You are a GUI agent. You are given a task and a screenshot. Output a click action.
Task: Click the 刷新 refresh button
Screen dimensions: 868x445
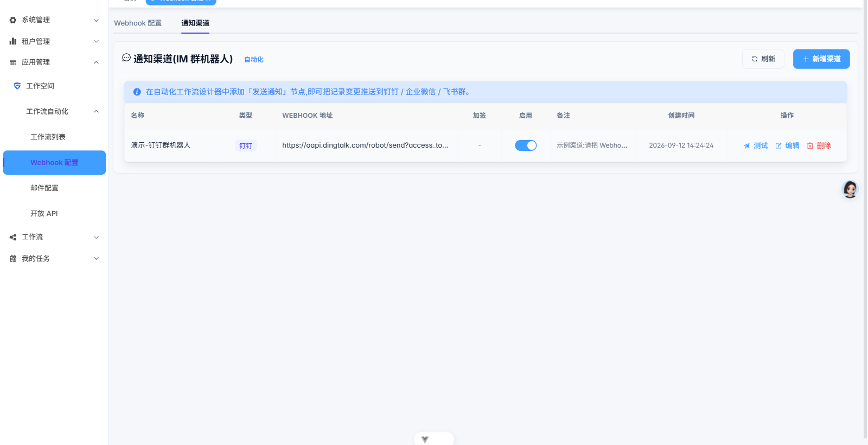coord(763,59)
